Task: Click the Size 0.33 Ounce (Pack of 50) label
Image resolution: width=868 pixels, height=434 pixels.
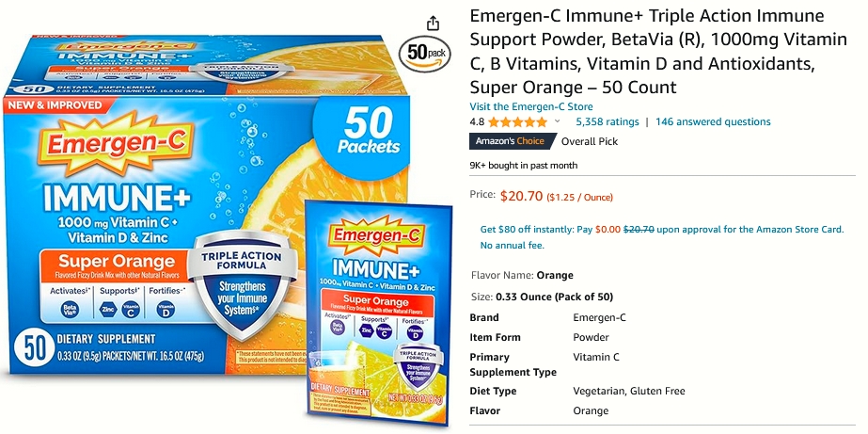Action: 542,297
